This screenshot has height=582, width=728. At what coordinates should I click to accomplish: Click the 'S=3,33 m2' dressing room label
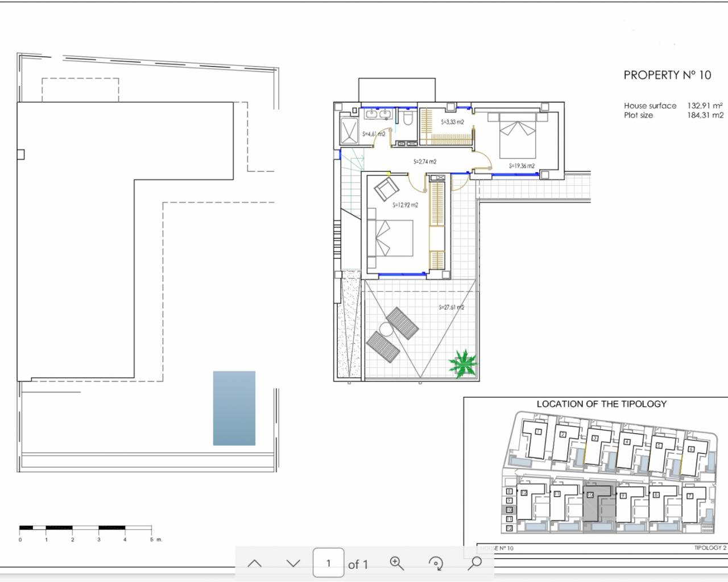(x=452, y=122)
